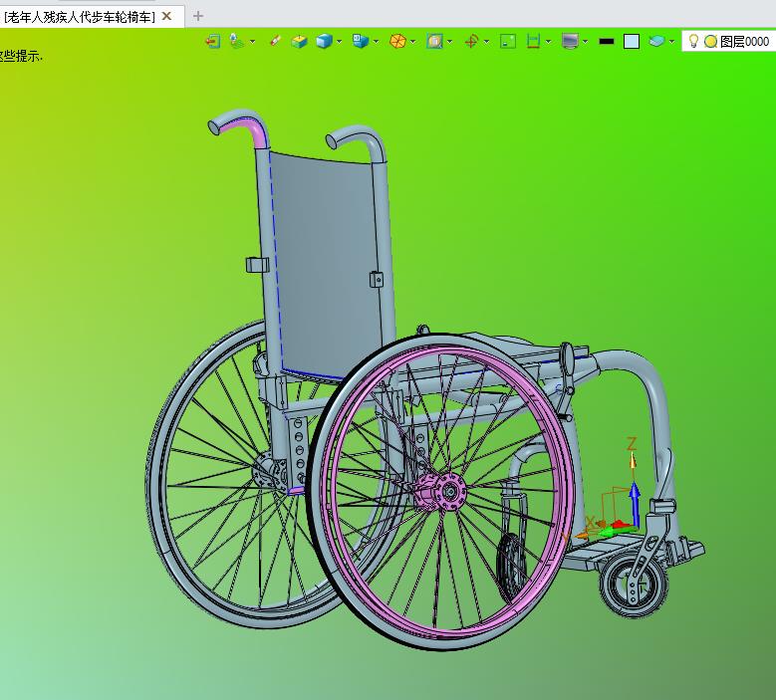
Task: Click the blue cube view-orientation icon
Action: (x=361, y=41)
